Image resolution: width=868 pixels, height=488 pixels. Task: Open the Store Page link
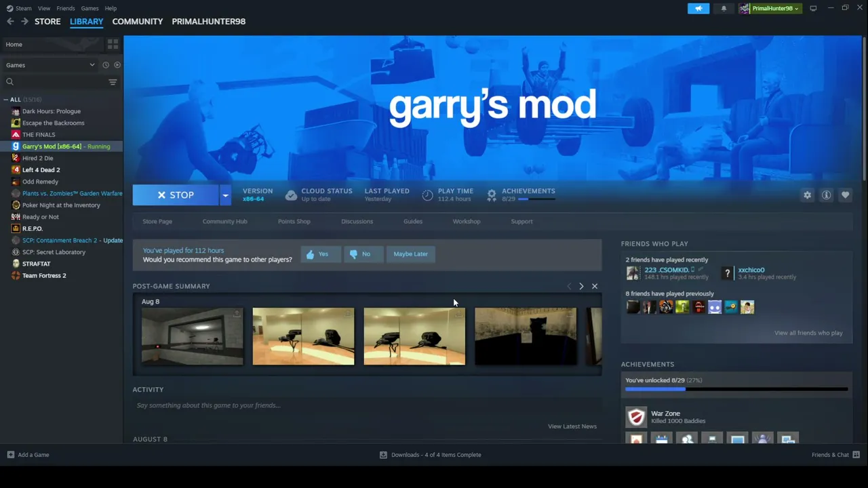pyautogui.click(x=157, y=222)
